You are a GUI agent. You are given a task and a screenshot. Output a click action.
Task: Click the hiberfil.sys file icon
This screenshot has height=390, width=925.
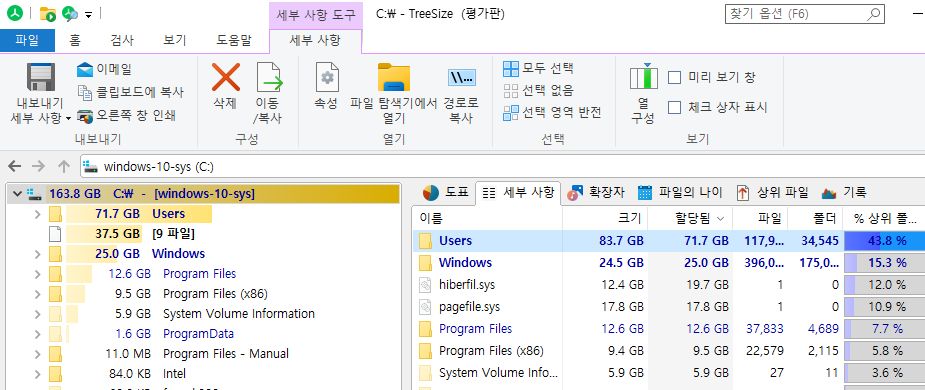[x=425, y=285]
